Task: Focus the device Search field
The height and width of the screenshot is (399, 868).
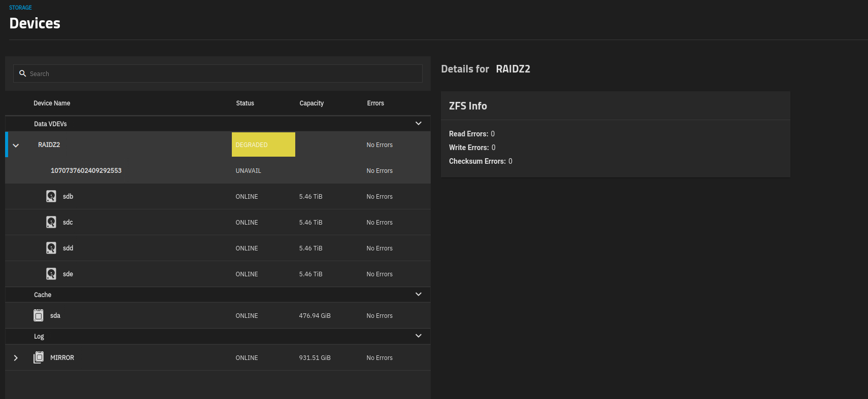Action: point(218,74)
